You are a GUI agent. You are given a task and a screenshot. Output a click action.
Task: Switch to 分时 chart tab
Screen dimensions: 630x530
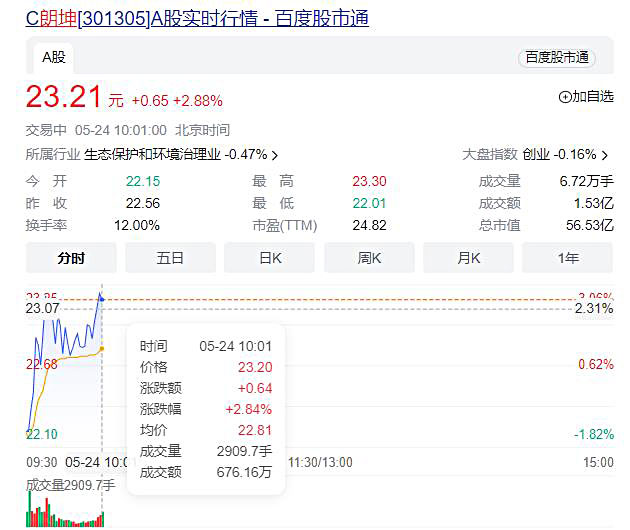71,258
